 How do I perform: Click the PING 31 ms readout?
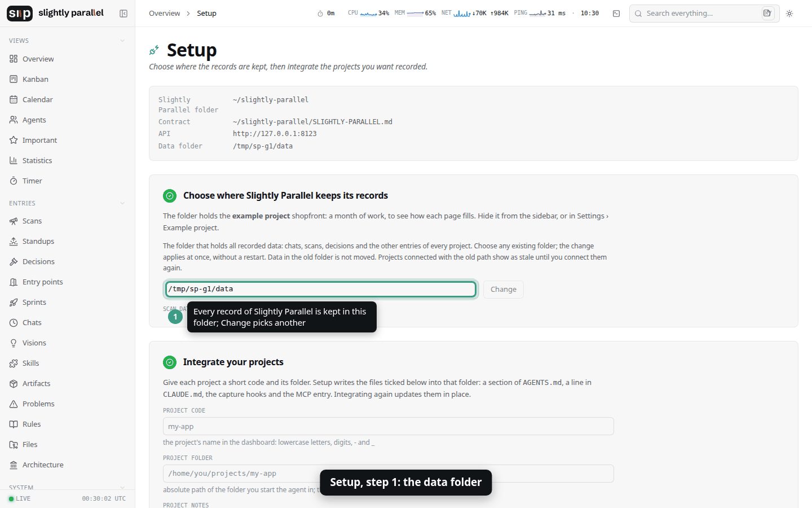540,13
